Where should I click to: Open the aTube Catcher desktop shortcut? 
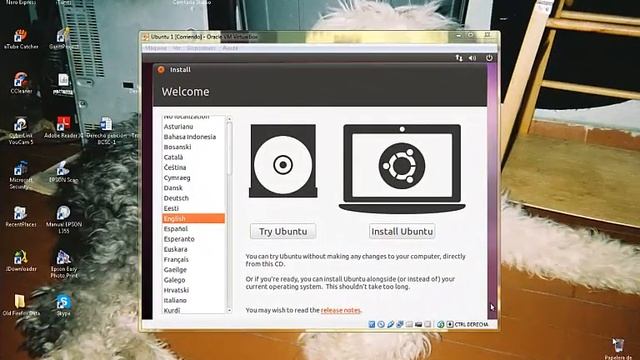(x=21, y=39)
